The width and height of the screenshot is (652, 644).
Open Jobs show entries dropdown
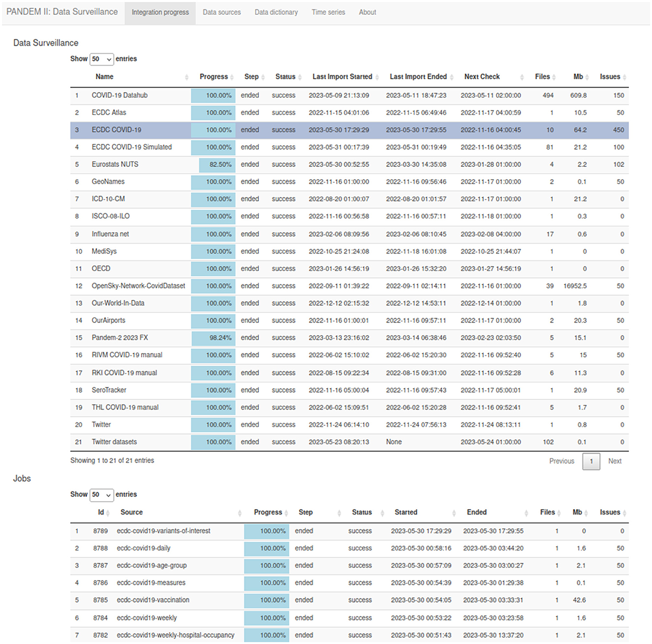(x=102, y=495)
